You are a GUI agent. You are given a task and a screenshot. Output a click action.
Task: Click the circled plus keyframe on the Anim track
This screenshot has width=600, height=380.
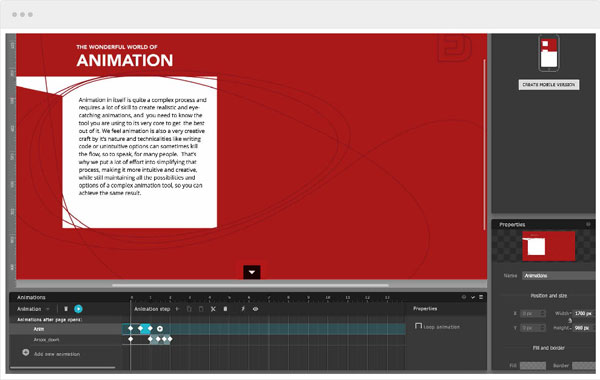(160, 329)
